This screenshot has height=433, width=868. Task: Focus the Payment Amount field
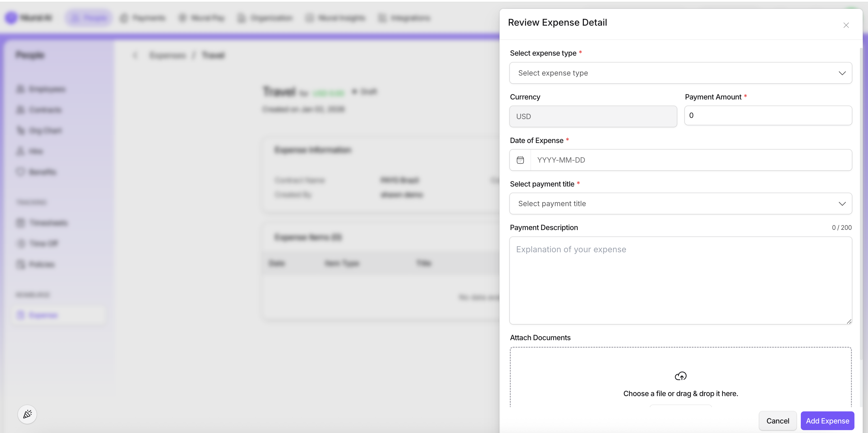click(x=768, y=116)
